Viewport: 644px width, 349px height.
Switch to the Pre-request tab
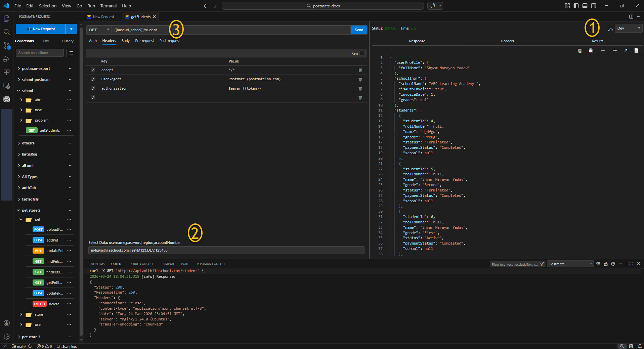pos(144,41)
